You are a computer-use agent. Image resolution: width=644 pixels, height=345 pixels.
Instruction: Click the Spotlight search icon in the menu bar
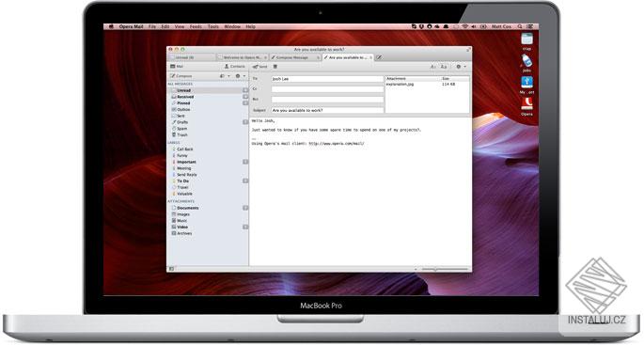(x=520, y=26)
